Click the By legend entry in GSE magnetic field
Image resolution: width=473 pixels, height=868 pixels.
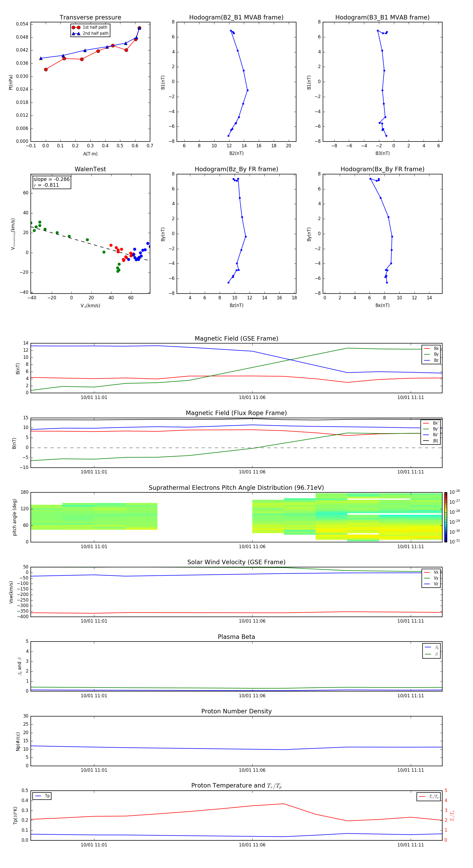431,354
